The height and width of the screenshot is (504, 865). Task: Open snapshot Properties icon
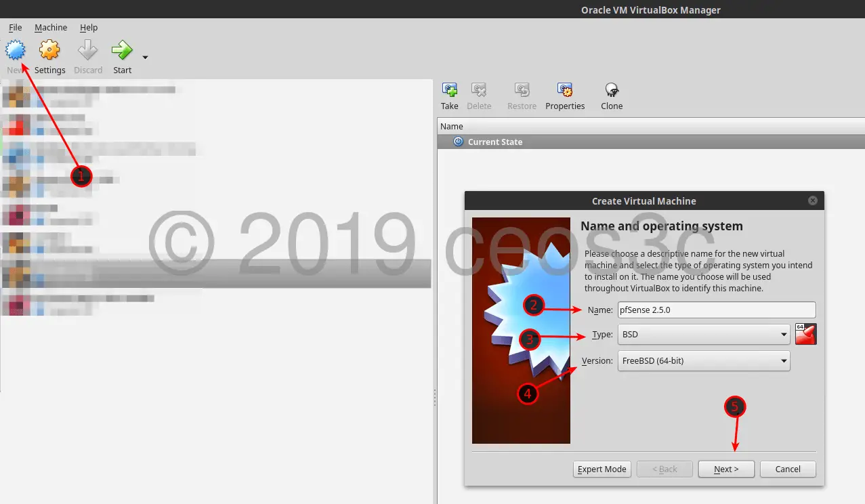click(x=565, y=90)
